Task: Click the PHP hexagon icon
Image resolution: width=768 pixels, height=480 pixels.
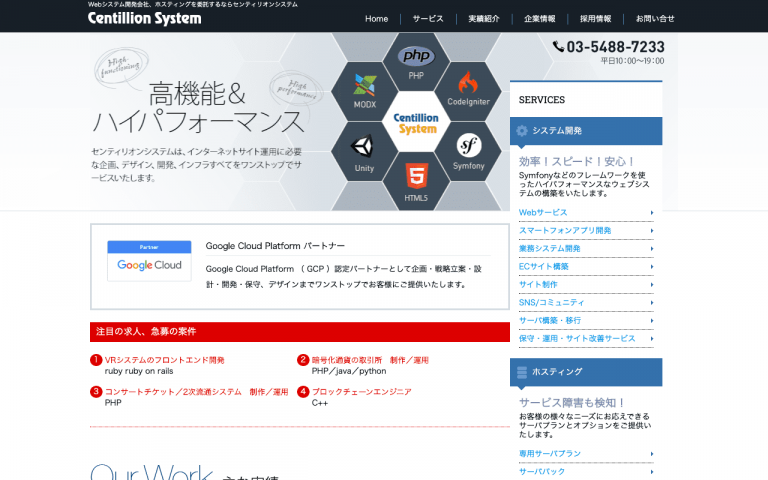Action: coord(416,61)
